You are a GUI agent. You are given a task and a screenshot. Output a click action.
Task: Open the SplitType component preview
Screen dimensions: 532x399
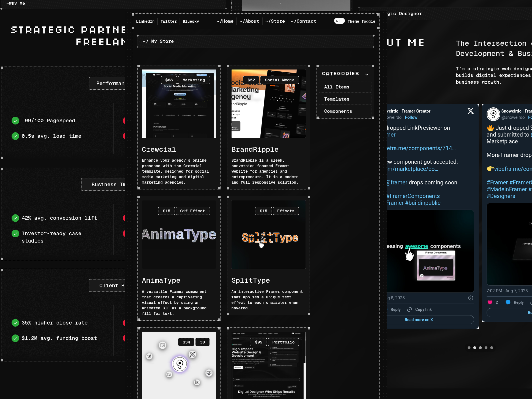coord(268,234)
